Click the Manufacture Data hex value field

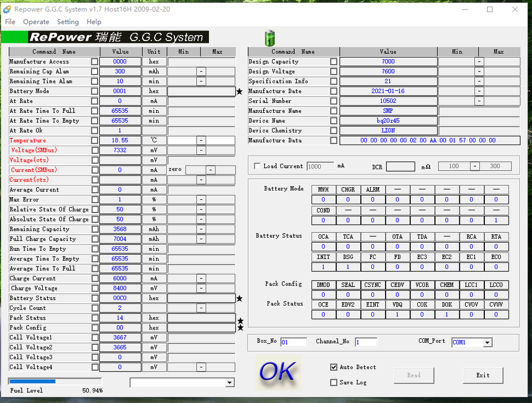tap(429, 140)
